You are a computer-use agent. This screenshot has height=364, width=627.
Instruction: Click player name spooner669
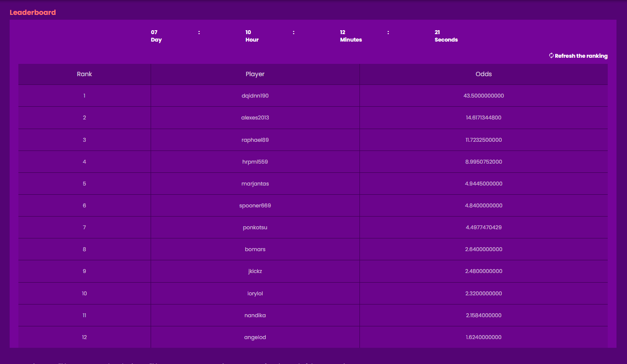click(x=255, y=206)
